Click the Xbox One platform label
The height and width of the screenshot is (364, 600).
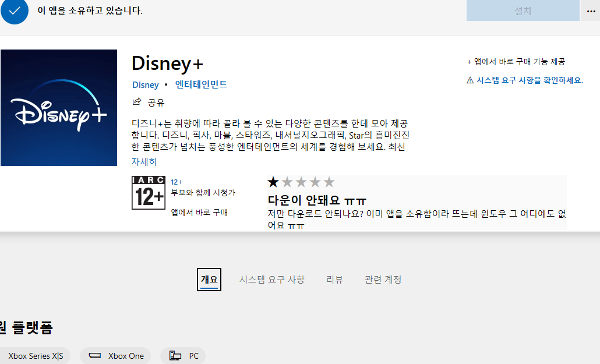click(x=126, y=356)
